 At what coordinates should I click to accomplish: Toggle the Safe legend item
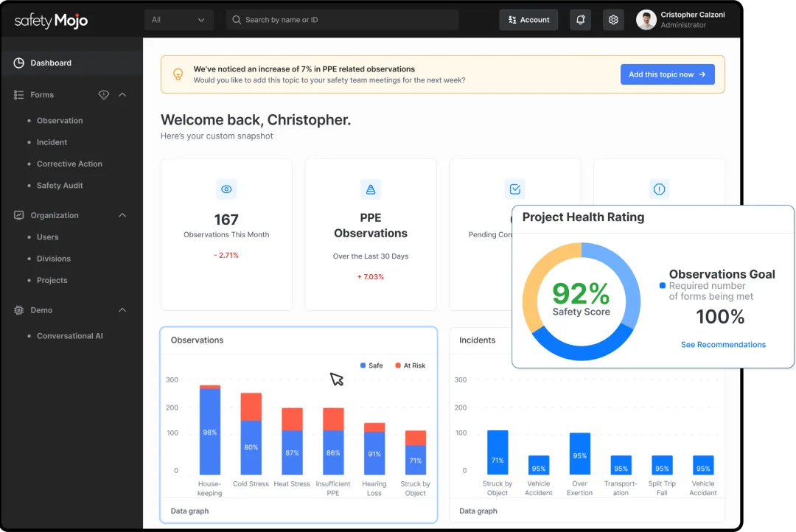pos(371,365)
